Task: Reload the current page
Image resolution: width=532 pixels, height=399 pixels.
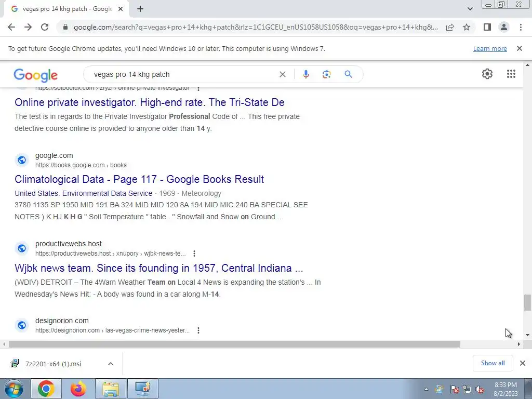Action: [45, 27]
